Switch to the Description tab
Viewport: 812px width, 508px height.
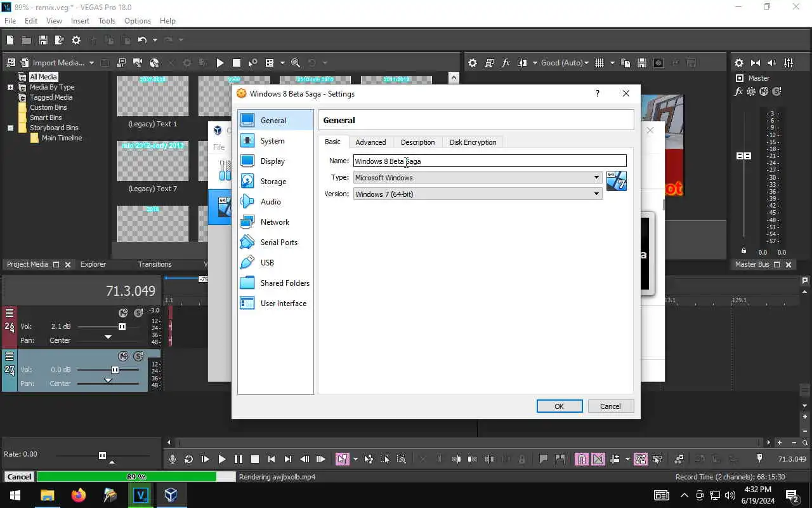pos(417,142)
